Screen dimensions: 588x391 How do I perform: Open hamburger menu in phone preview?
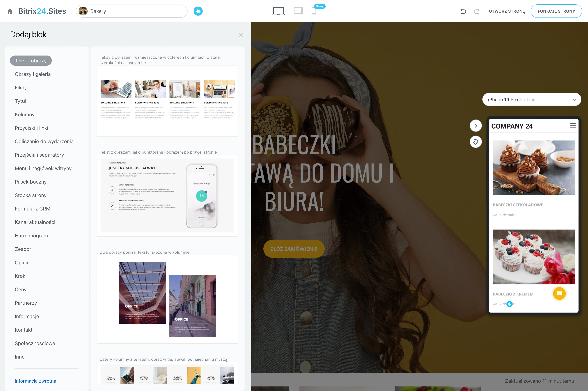pyautogui.click(x=573, y=126)
